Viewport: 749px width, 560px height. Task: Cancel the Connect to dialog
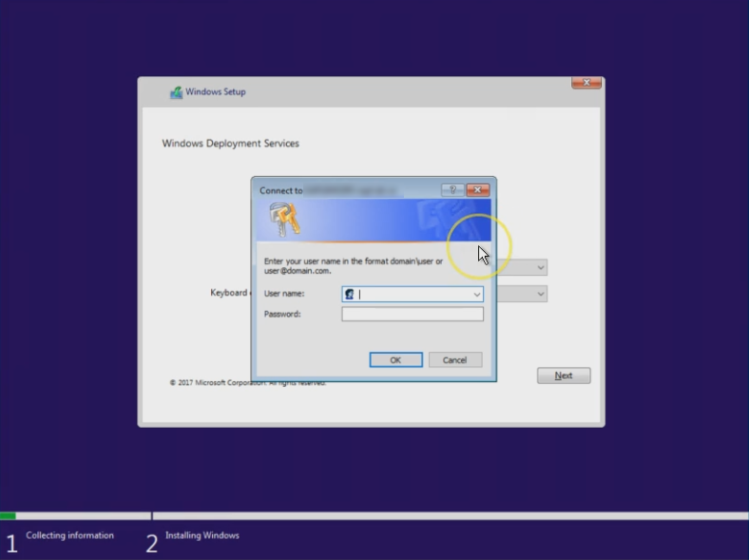(x=454, y=359)
